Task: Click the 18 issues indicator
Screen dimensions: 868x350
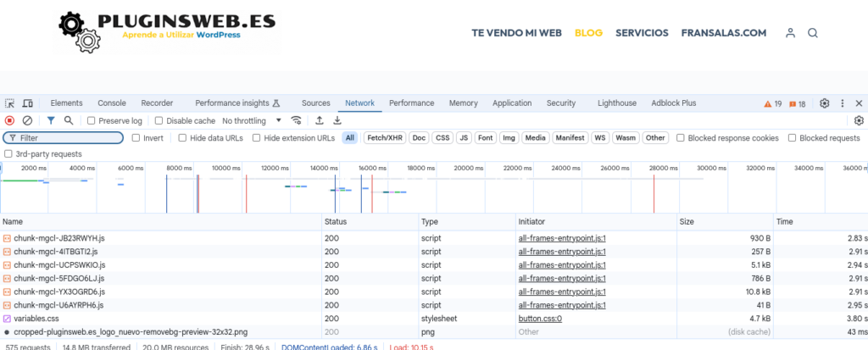Action: 797,103
